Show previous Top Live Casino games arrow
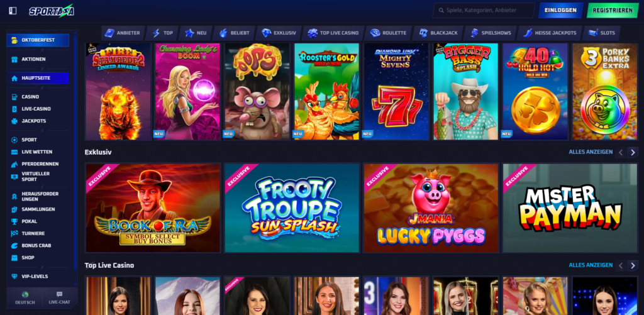 (x=621, y=266)
